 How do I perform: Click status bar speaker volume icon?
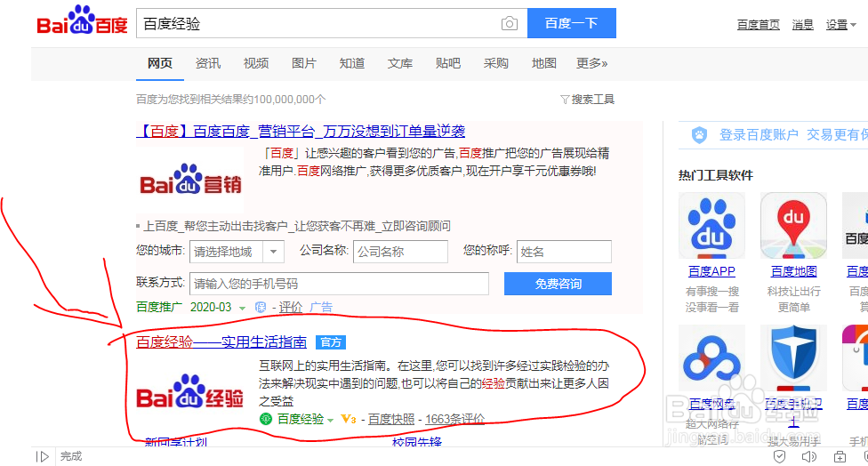click(x=809, y=456)
